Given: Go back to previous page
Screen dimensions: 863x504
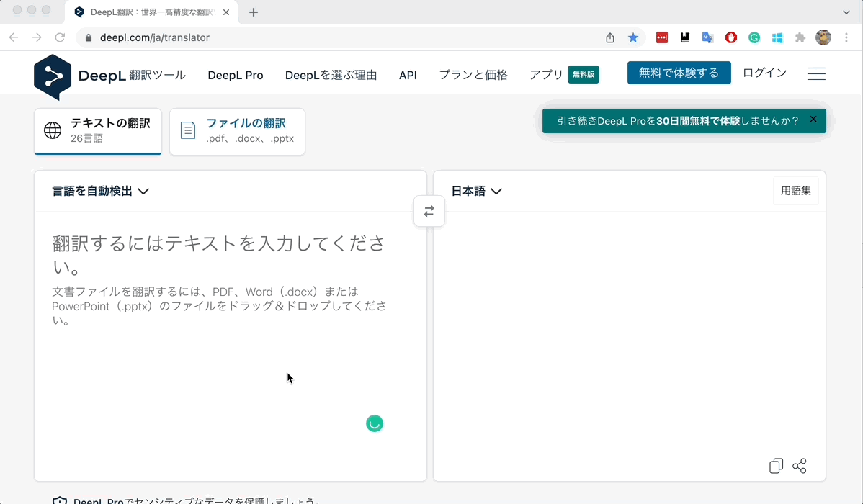Looking at the screenshot, I should pyautogui.click(x=14, y=37).
